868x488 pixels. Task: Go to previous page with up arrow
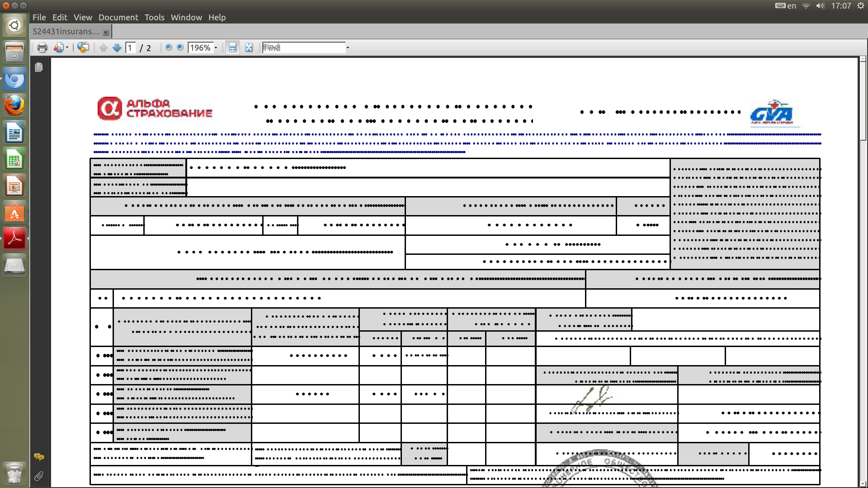[x=104, y=48]
